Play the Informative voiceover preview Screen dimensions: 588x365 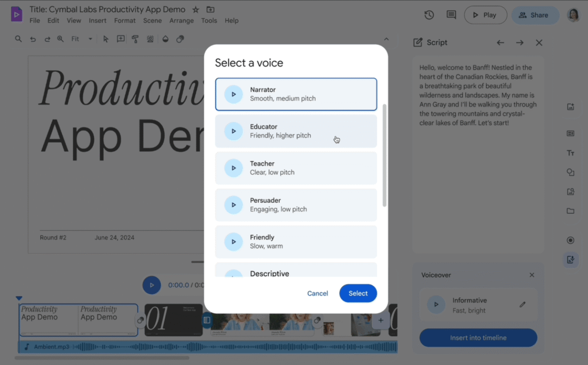click(436, 305)
